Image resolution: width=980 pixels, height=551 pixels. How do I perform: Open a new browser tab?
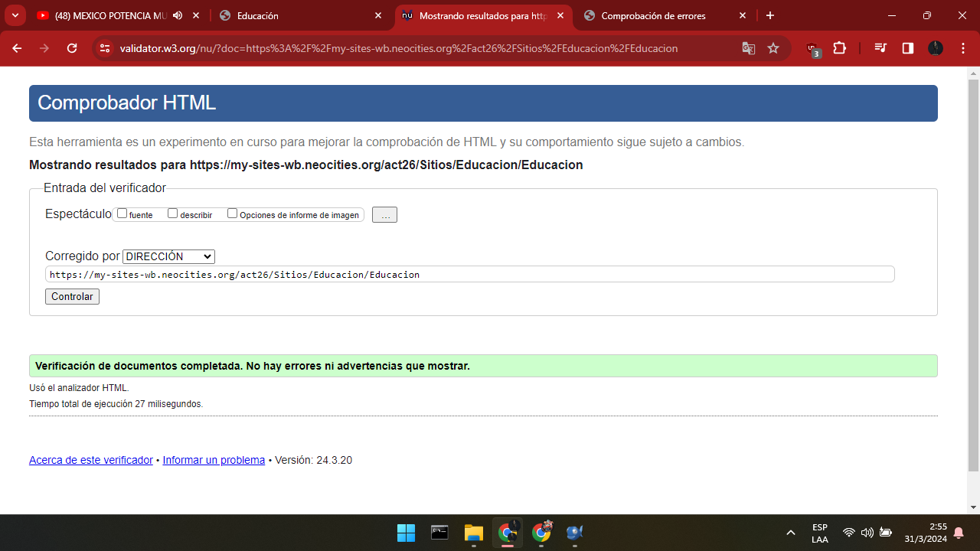coord(770,15)
